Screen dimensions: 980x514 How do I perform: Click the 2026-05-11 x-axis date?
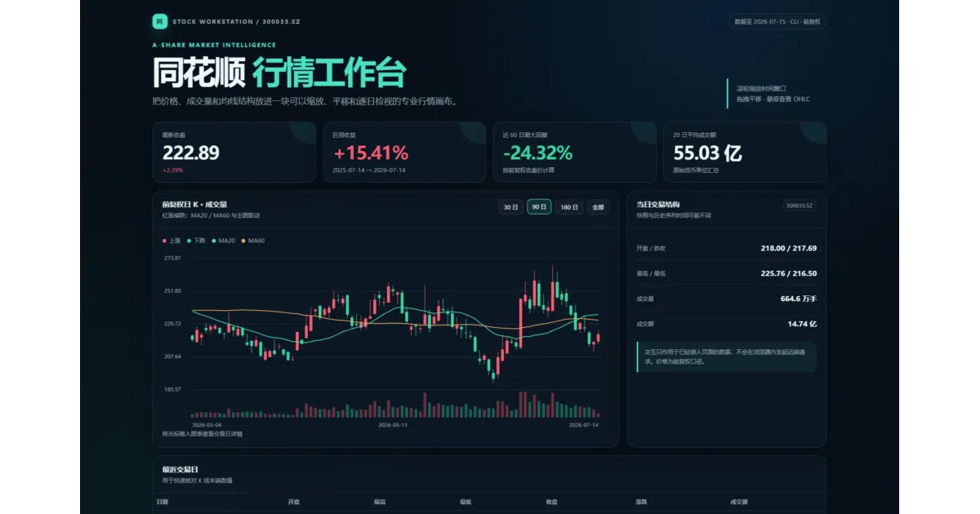pyautogui.click(x=393, y=425)
